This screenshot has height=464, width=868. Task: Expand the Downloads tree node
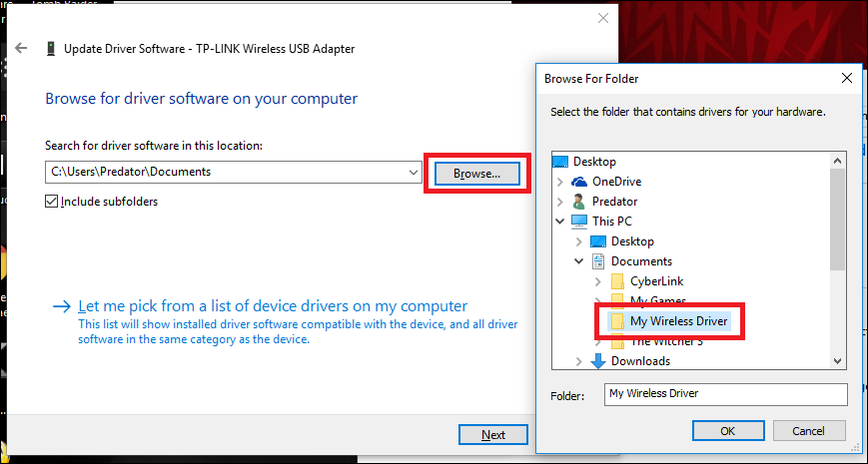tap(578, 361)
